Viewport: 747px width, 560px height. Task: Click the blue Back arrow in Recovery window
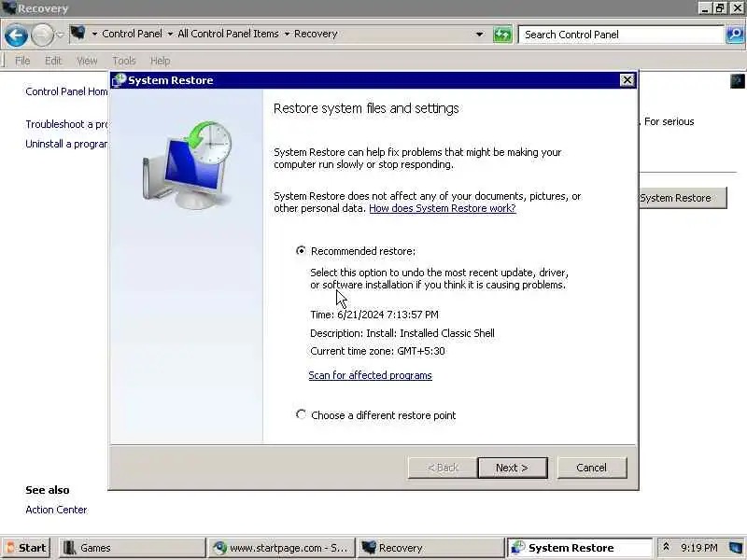pyautogui.click(x=16, y=35)
